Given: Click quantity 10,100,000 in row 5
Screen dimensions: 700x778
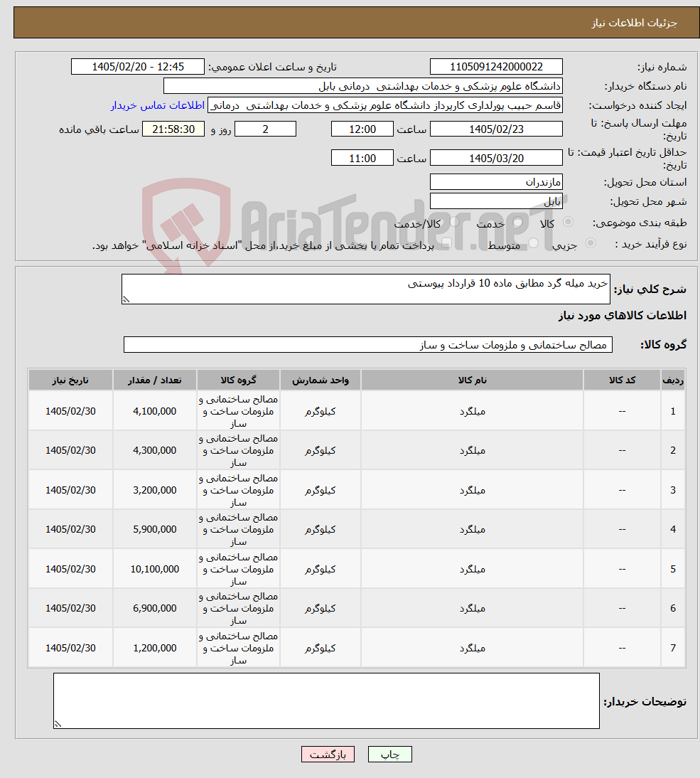Looking at the screenshot, I should (155, 569).
